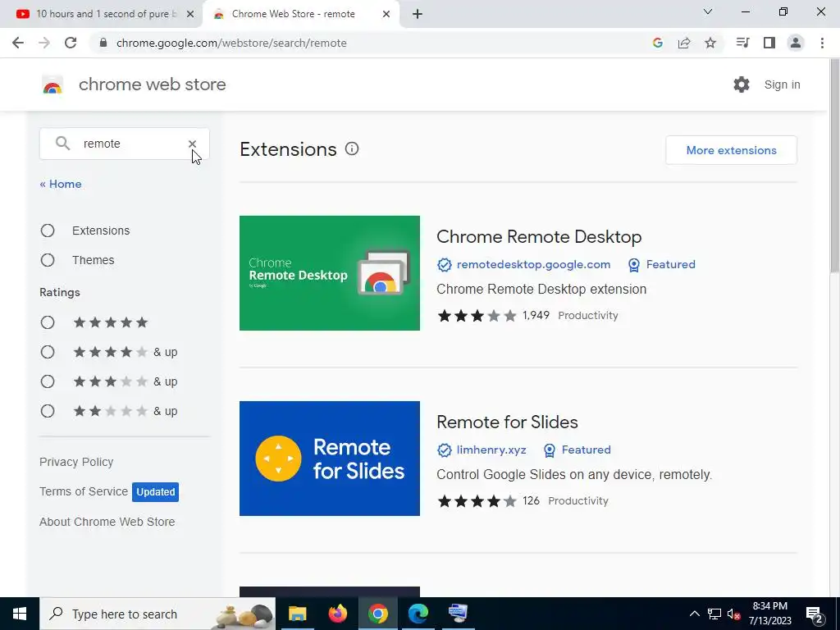The image size is (840, 630).
Task: Click the Windows taskbar search box
Action: (157, 614)
